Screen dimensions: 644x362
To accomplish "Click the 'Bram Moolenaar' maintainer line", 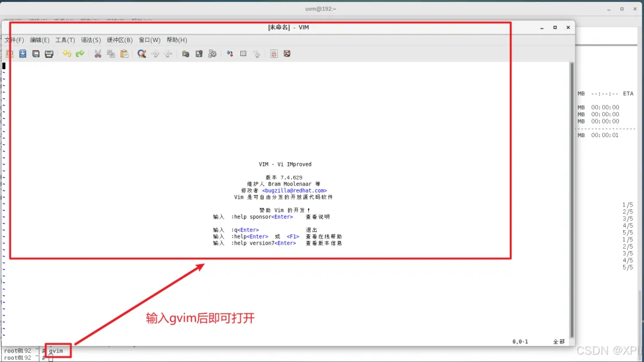I will 284,184.
